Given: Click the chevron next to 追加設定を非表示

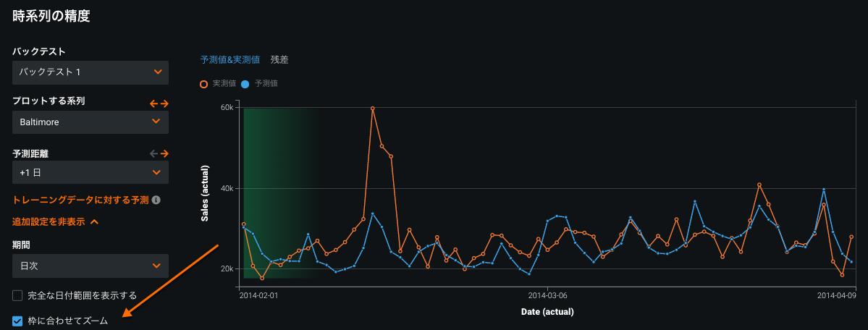Looking at the screenshot, I should (94, 222).
